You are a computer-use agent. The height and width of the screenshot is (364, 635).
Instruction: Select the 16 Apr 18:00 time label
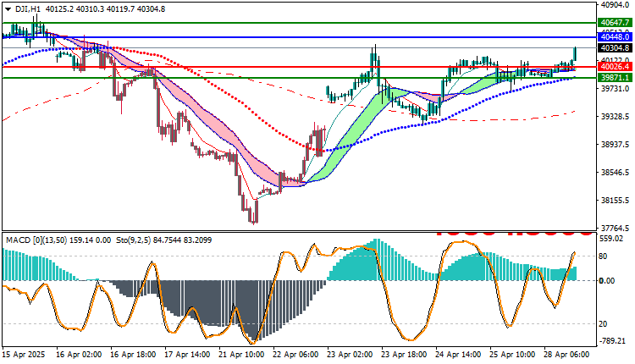pyautogui.click(x=133, y=355)
